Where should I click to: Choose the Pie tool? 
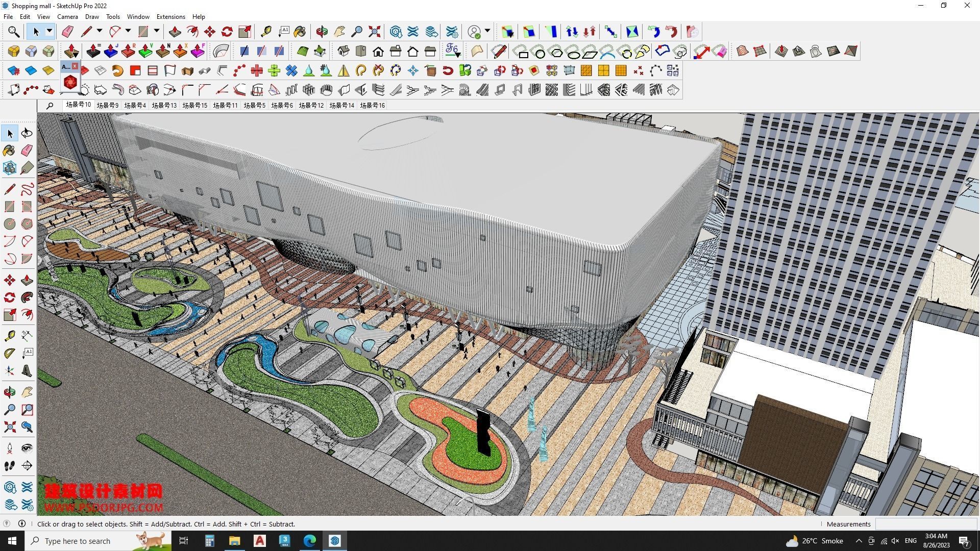pyautogui.click(x=27, y=259)
